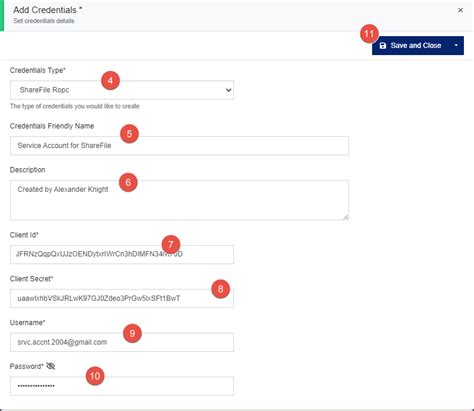Open the Save and Close dropdown arrow

click(x=456, y=46)
